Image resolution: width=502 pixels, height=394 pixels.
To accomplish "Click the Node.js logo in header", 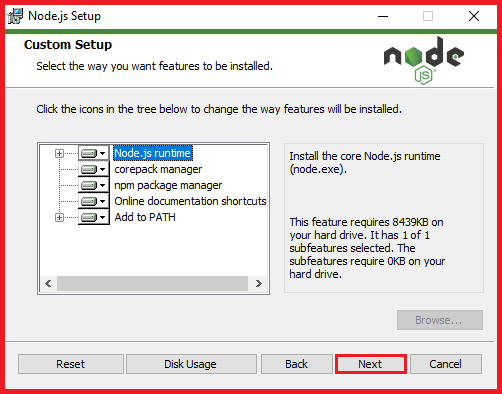I will [x=424, y=60].
